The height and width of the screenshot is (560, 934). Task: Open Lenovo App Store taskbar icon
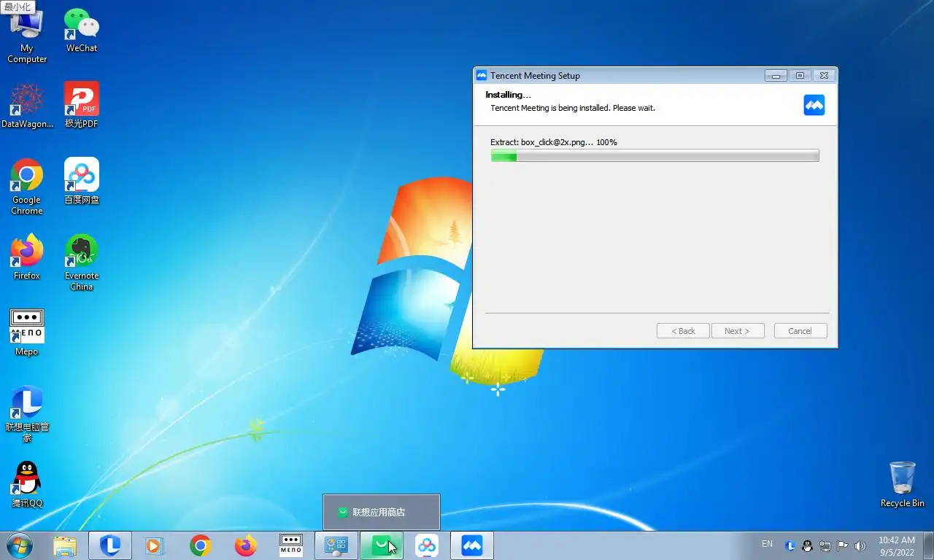382,545
